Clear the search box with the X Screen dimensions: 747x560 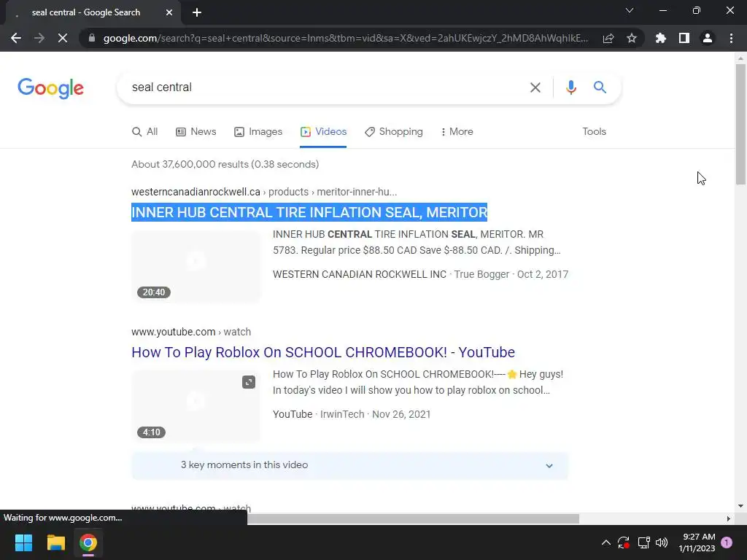[535, 87]
